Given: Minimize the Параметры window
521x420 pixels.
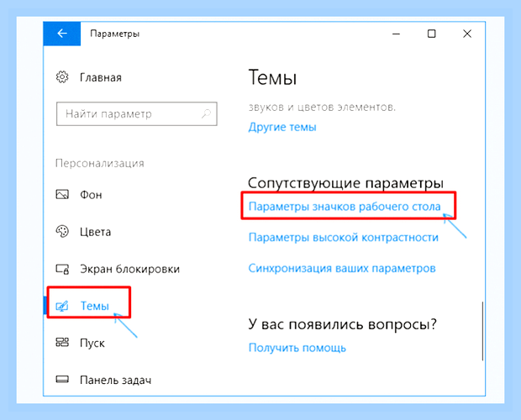Looking at the screenshot, I should (x=396, y=34).
